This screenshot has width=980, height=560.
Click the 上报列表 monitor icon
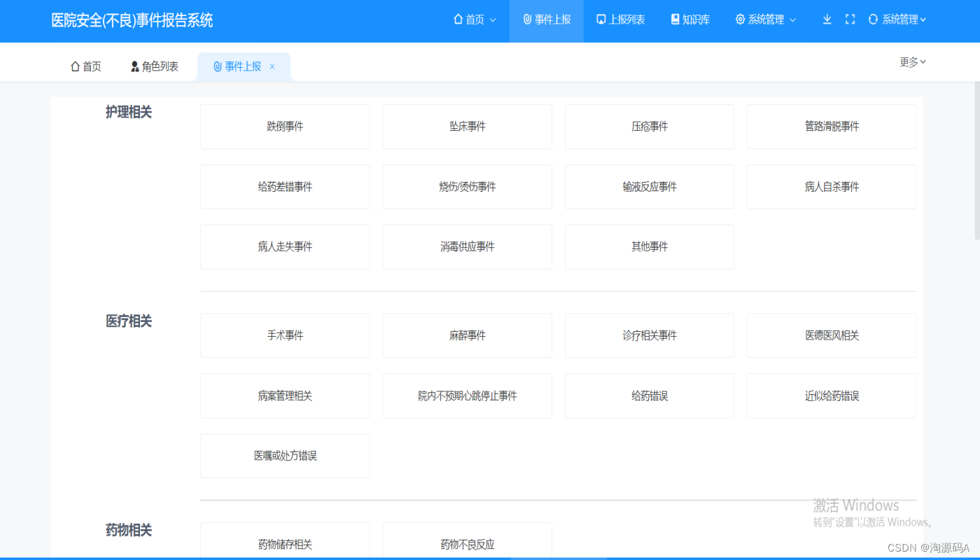point(601,20)
